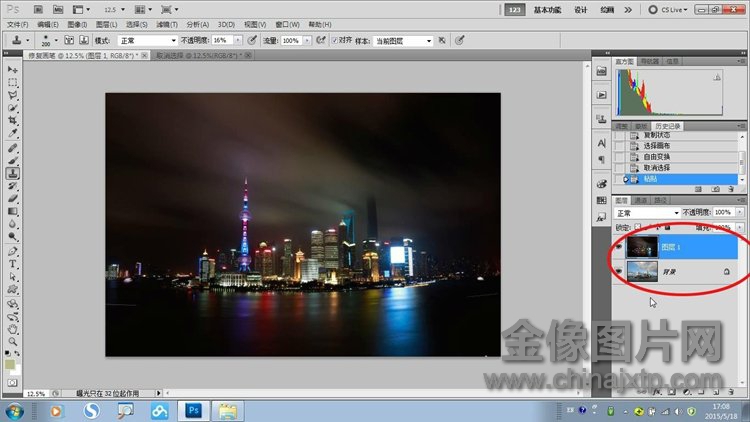The height and width of the screenshot is (422, 750).
Task: Create new snapshot in History panel
Action: click(715, 189)
